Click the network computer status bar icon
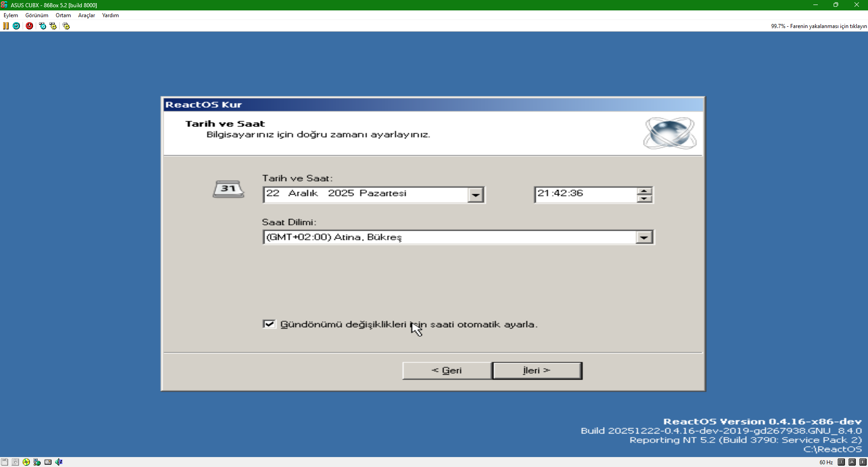This screenshot has width=868, height=467. (x=37, y=462)
